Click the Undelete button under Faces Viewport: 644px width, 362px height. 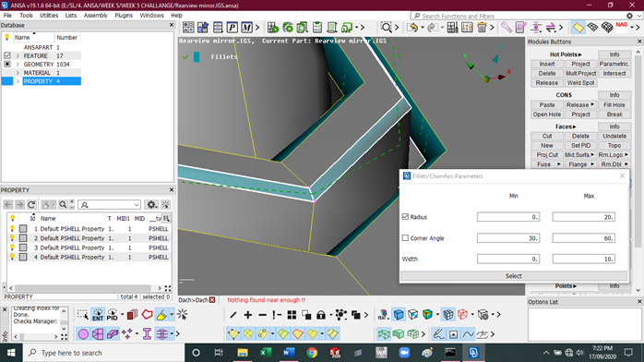(614, 136)
